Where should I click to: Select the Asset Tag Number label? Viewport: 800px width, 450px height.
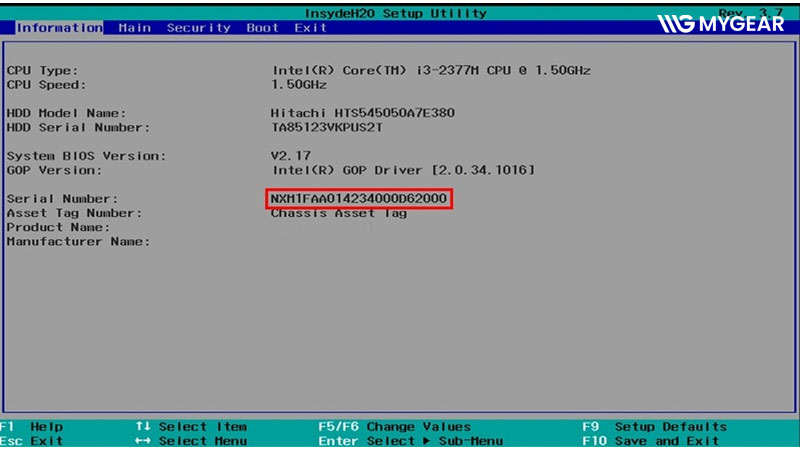(74, 213)
